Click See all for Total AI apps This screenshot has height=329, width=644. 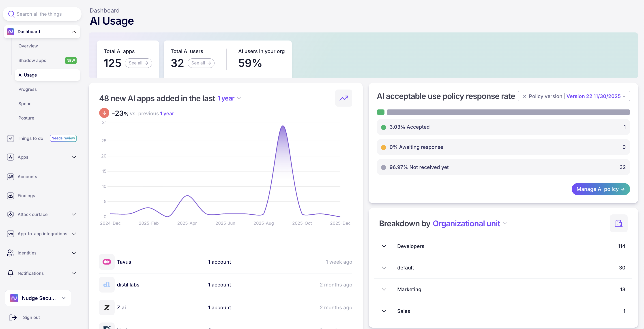point(138,63)
